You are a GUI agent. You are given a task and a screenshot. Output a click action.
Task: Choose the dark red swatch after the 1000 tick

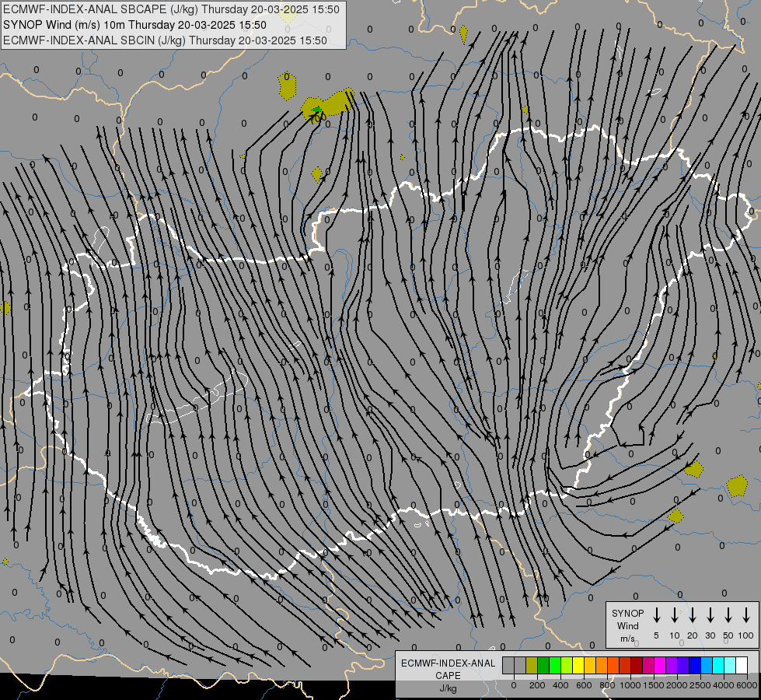[x=637, y=665]
